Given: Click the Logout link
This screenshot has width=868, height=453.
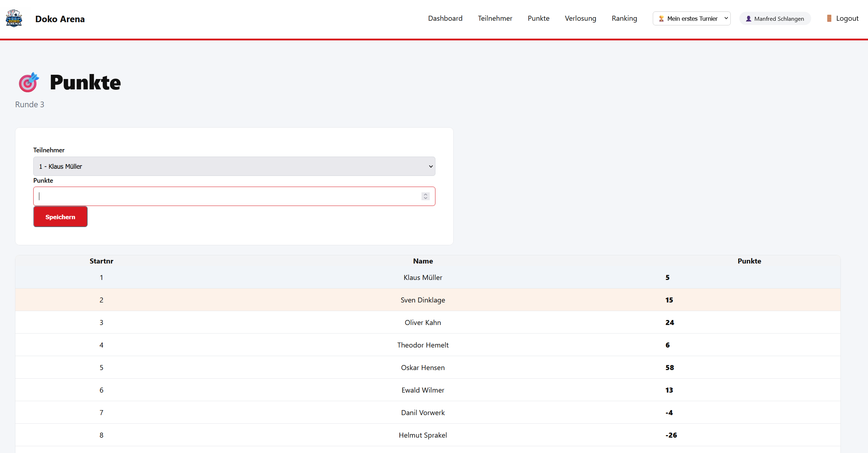Looking at the screenshot, I should (x=847, y=18).
